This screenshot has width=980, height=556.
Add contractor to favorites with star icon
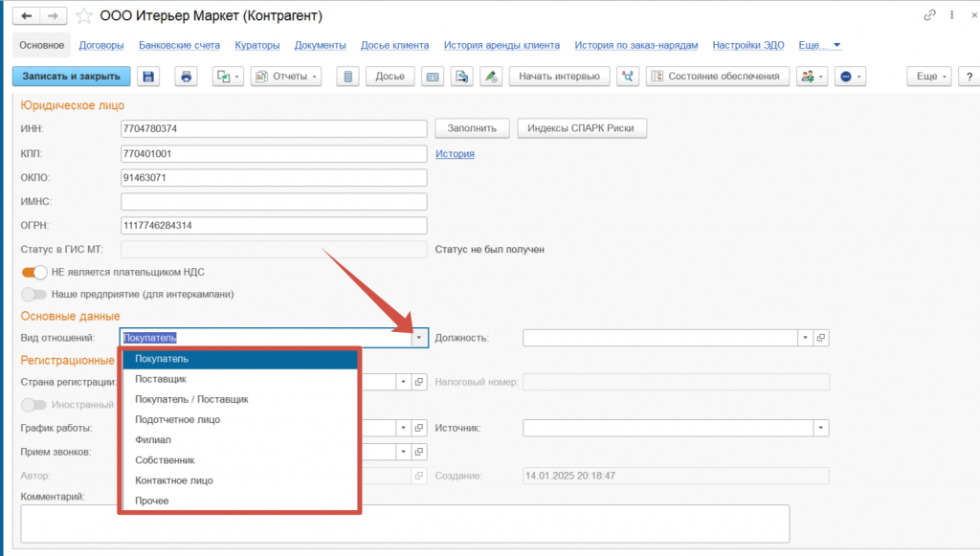(84, 16)
